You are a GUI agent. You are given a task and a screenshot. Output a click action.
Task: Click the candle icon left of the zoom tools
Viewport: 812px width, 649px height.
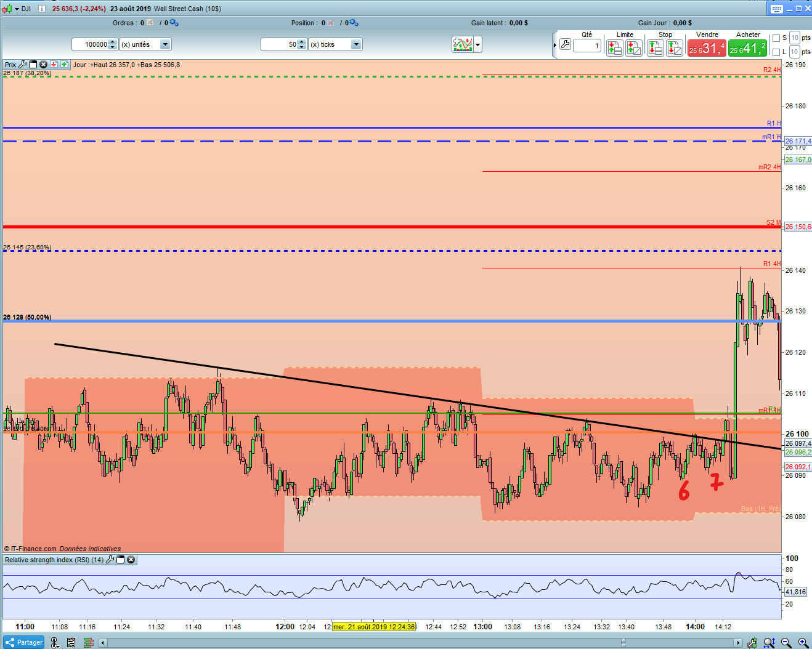point(752,643)
